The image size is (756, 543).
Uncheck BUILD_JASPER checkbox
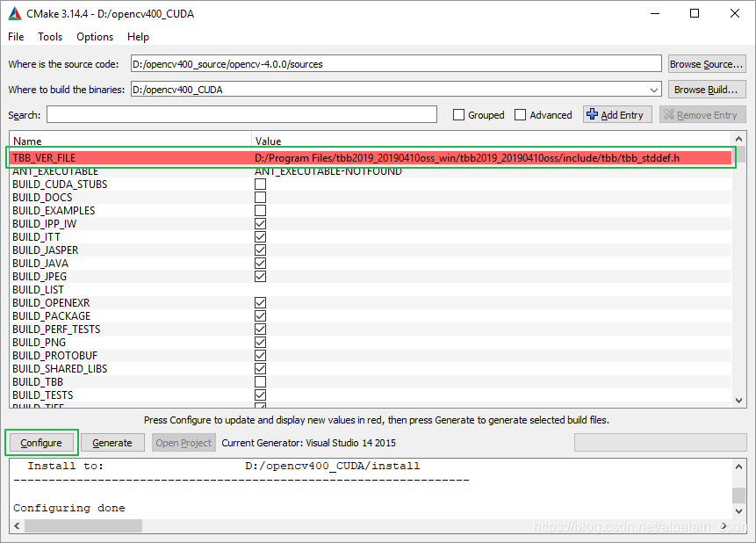click(x=261, y=250)
